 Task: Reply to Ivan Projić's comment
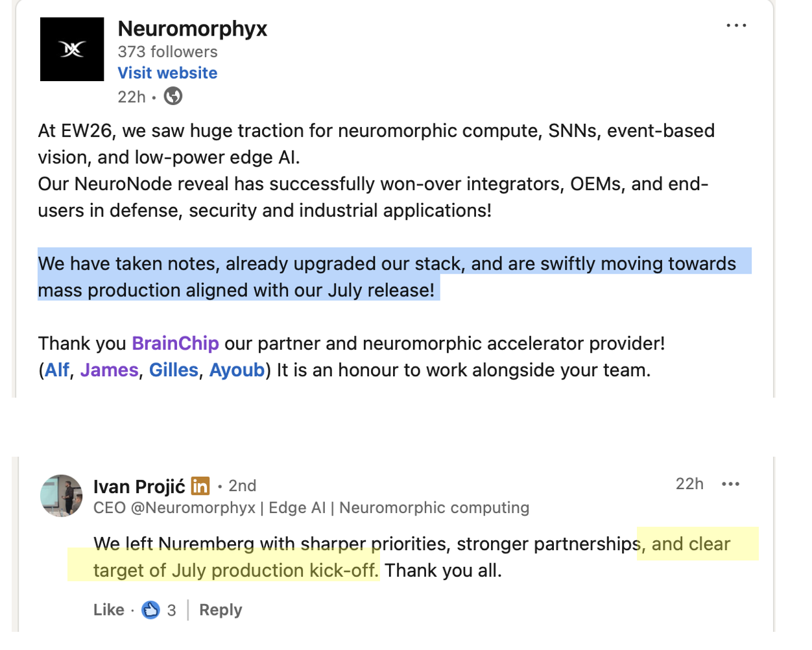221,610
